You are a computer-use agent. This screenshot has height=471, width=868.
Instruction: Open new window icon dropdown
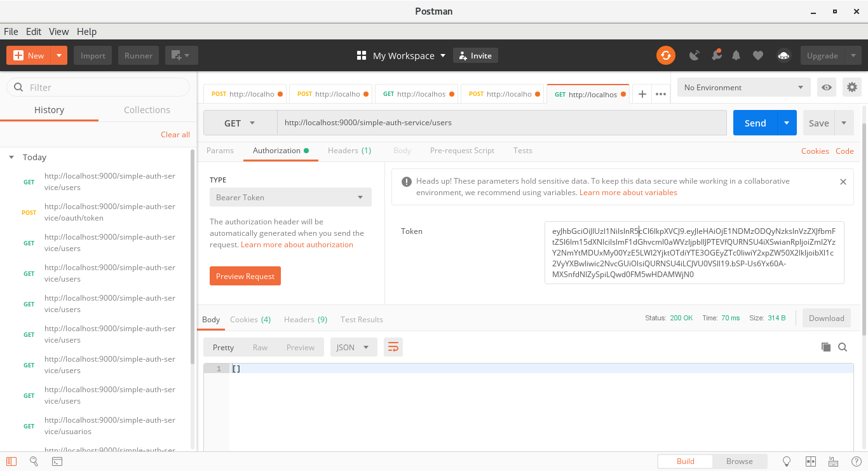[x=182, y=55]
